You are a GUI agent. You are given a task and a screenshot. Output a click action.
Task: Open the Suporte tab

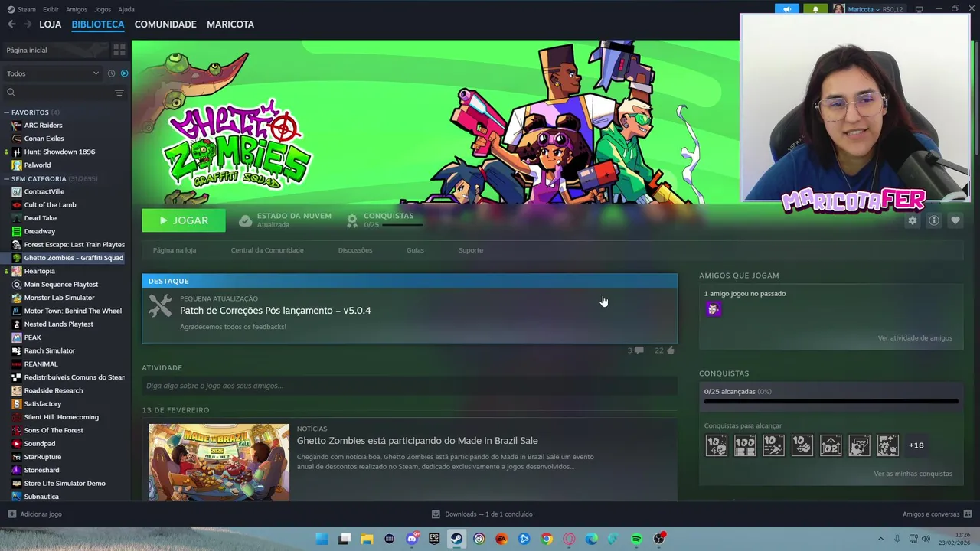[471, 250]
